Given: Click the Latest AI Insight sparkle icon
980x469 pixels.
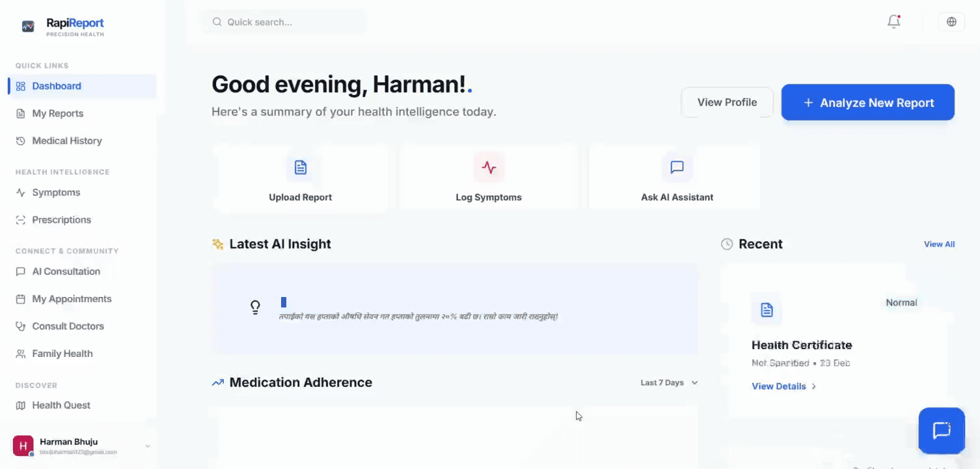Looking at the screenshot, I should pyautogui.click(x=218, y=244).
